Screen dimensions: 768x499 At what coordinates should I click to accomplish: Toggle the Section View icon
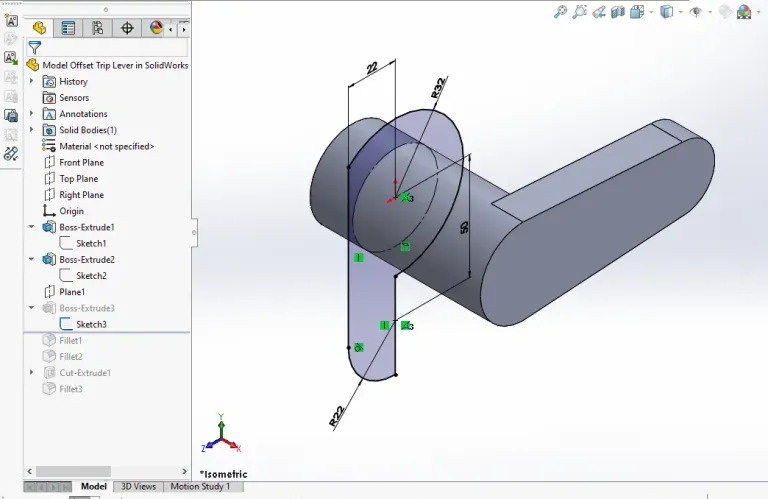click(x=618, y=11)
